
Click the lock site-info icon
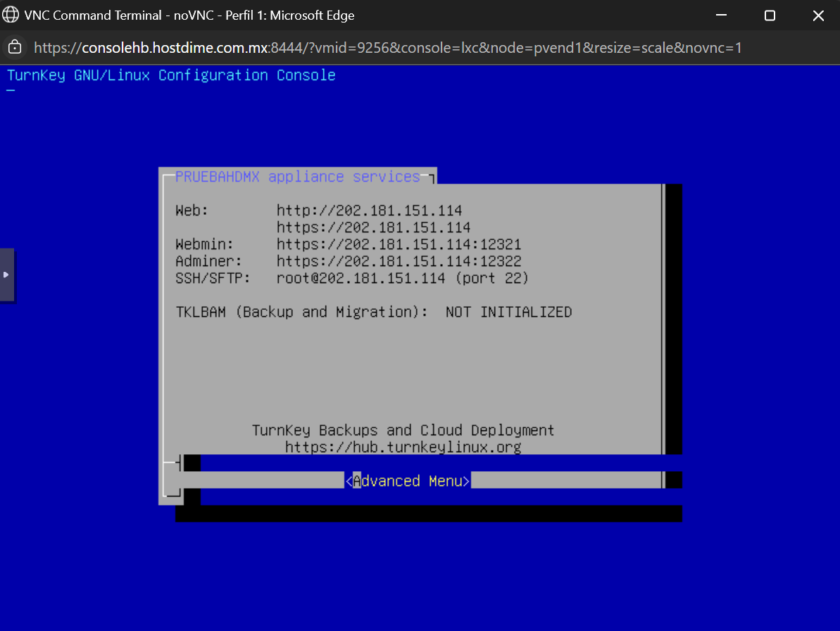pos(15,47)
